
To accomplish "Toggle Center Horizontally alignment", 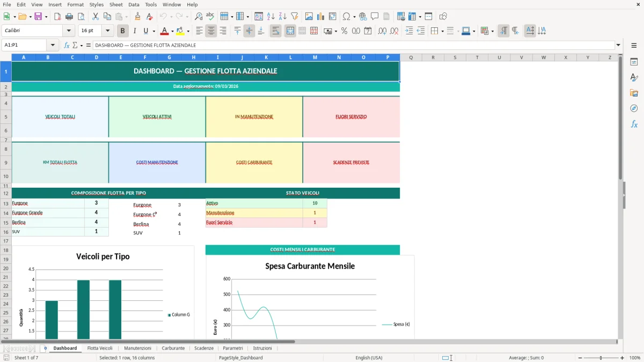I will click(211, 31).
